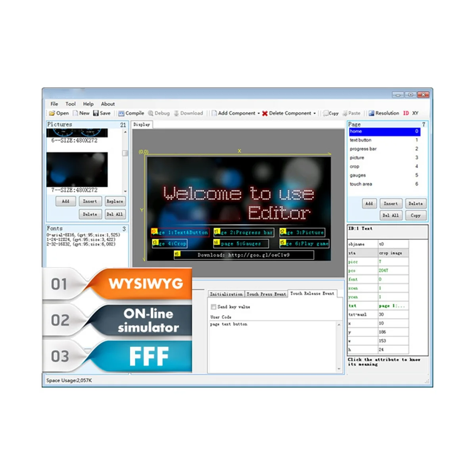Click the Pictures list scroll-down arrow
This screenshot has height=476, width=476.
(125, 191)
